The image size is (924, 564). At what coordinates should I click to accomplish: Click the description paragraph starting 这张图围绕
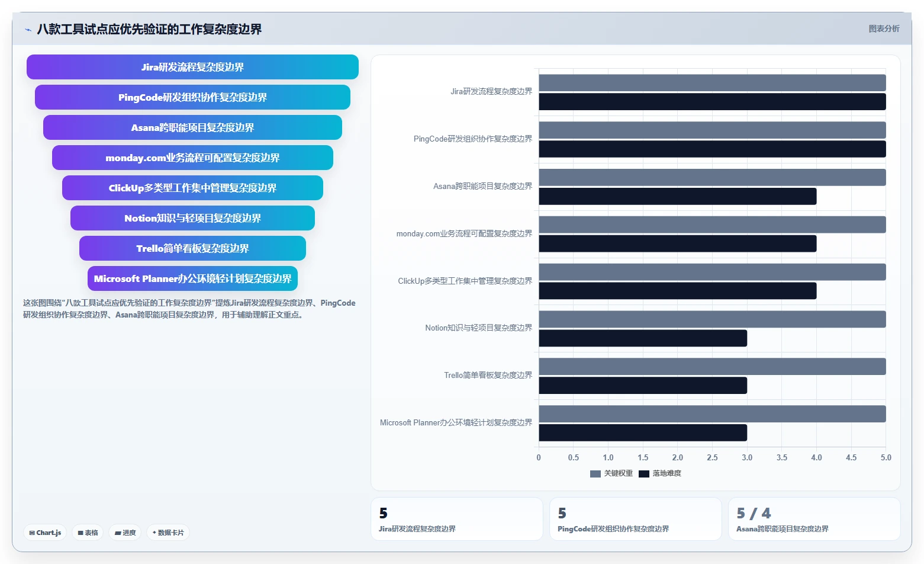[x=189, y=309]
